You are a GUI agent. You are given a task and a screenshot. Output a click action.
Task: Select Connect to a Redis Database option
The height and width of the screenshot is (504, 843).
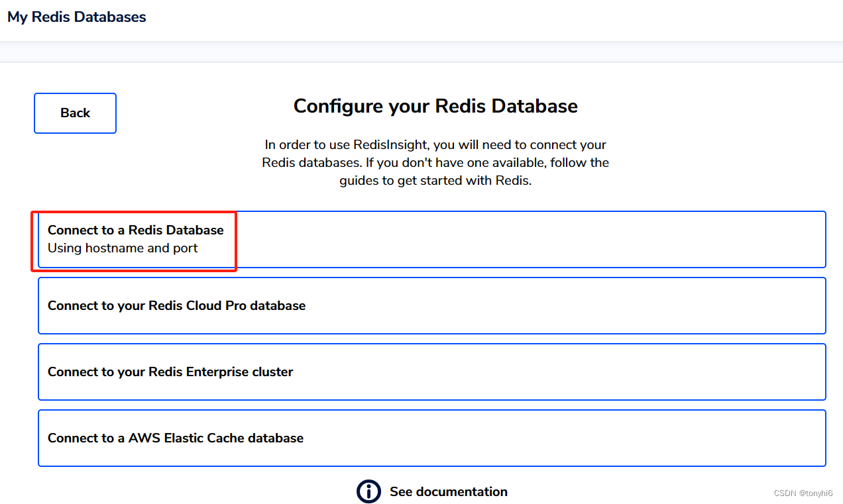pyautogui.click(x=432, y=239)
